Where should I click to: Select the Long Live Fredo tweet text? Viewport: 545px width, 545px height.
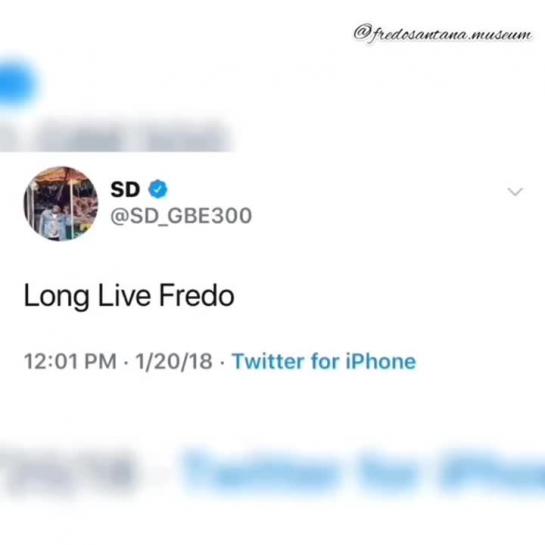pos(129,296)
